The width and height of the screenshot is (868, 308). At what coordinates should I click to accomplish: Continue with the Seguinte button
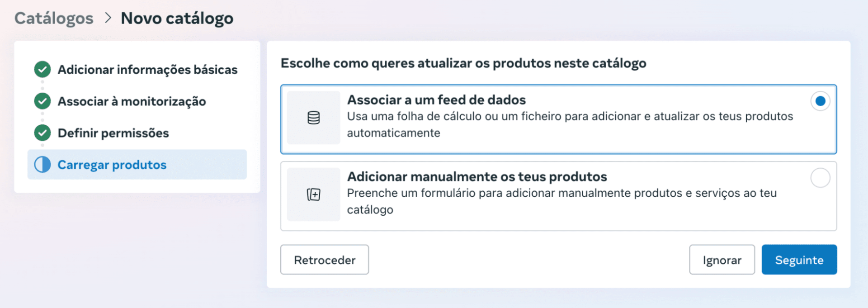pyautogui.click(x=799, y=260)
